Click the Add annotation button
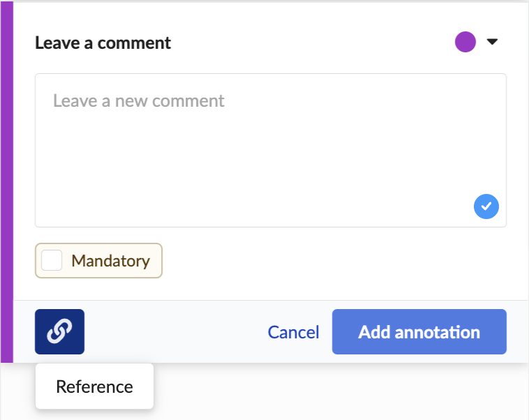The height and width of the screenshot is (420, 529). pyautogui.click(x=419, y=331)
